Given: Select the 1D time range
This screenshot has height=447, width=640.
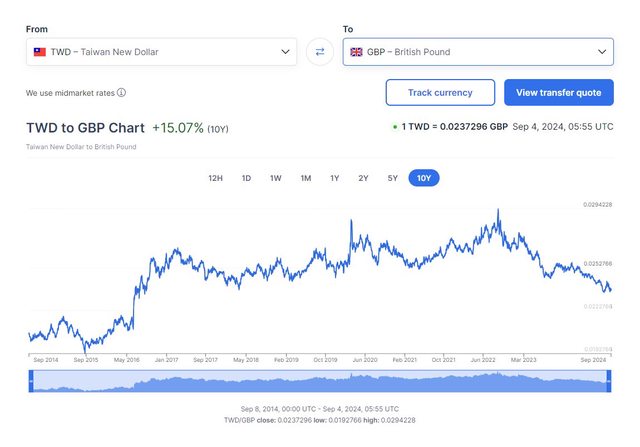Looking at the screenshot, I should (x=246, y=178).
